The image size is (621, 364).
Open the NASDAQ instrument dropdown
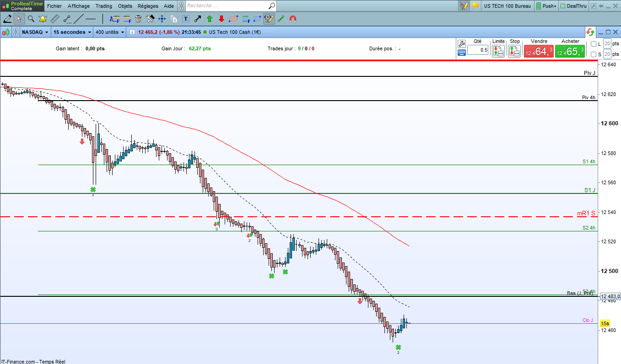coord(35,32)
